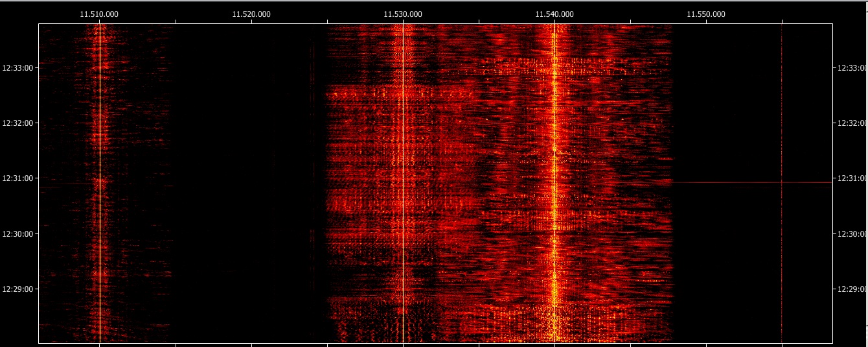The width and height of the screenshot is (868, 347).
Task: Click the 11.550.000 frequency label
Action: [x=707, y=13]
